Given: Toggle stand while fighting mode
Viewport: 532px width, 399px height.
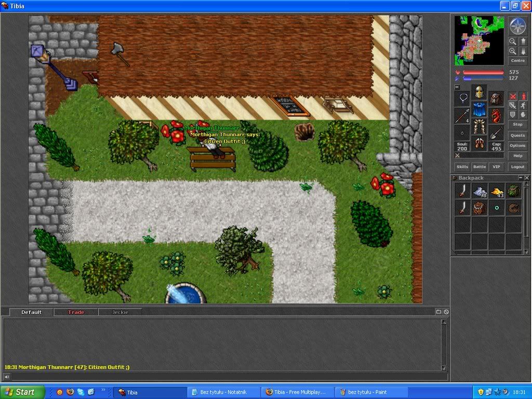Looking at the screenshot, I should coord(523,96).
